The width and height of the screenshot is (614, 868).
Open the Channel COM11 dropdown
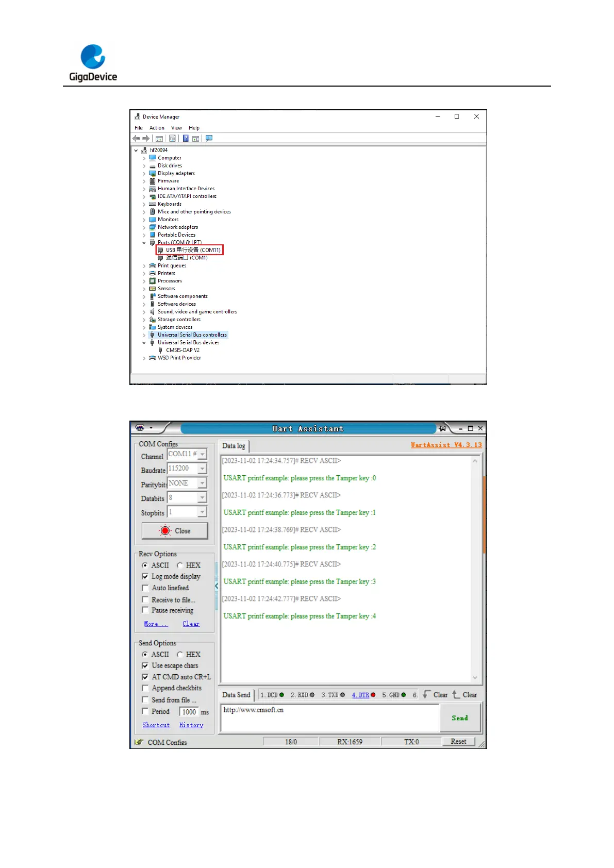203,454
